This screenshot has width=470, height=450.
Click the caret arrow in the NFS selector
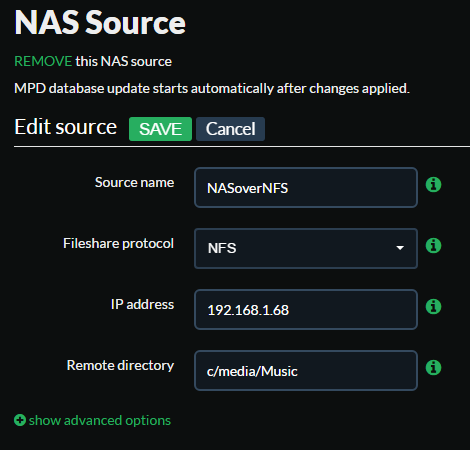tap(400, 248)
